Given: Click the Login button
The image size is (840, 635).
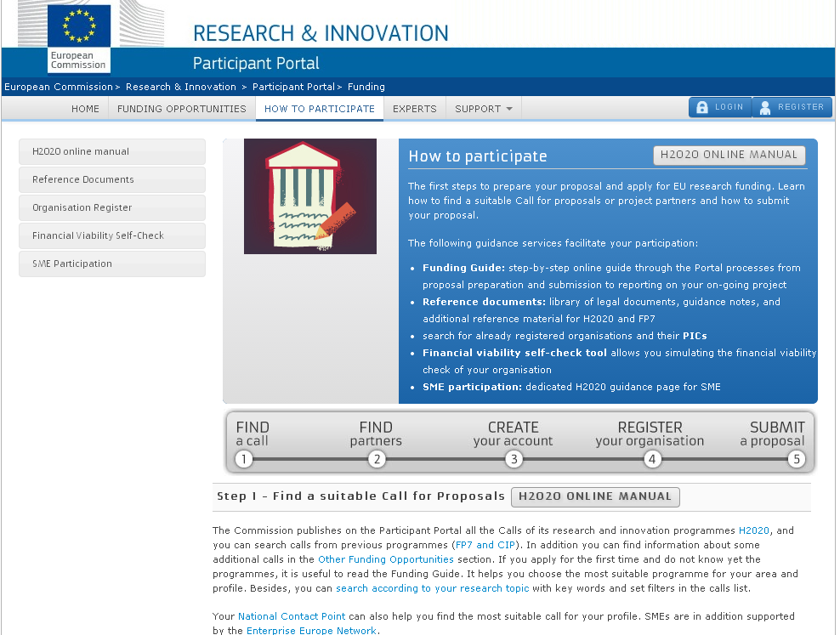Looking at the screenshot, I should pyautogui.click(x=720, y=107).
